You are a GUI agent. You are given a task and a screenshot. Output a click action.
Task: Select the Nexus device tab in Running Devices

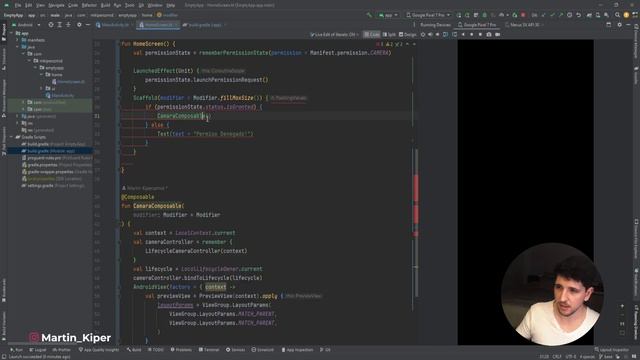click(524, 25)
